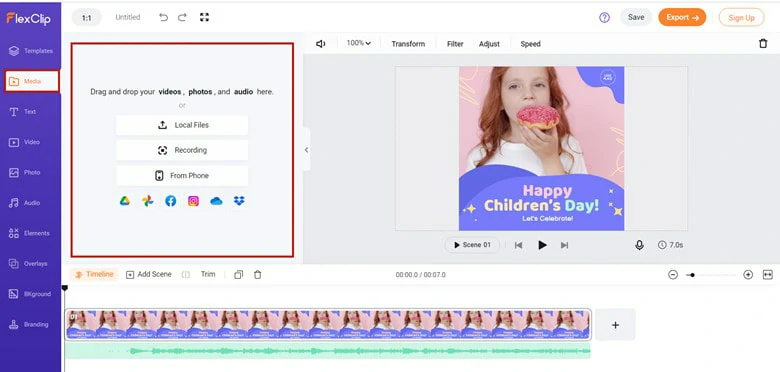Zoom in the timeline
The image size is (780, 372).
point(748,275)
